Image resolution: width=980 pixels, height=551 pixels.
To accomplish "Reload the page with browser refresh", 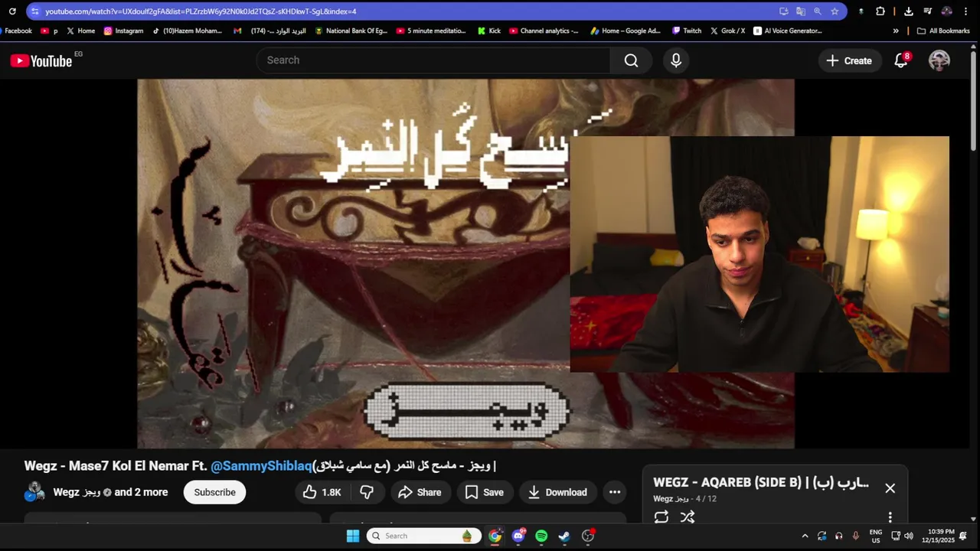I will [12, 11].
